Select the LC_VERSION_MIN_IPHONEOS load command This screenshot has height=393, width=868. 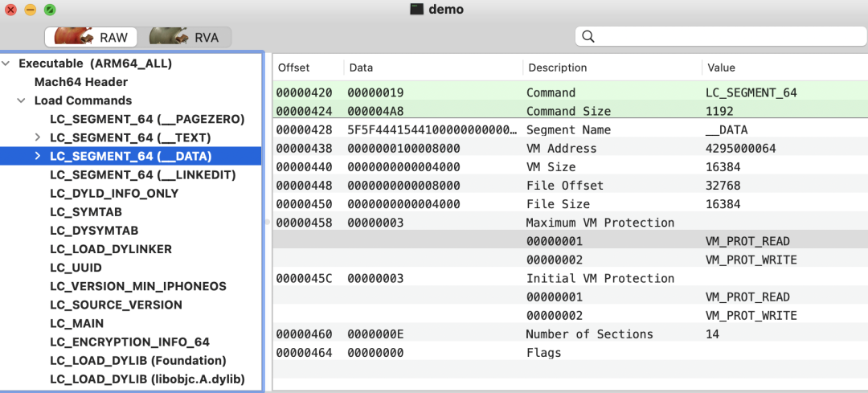click(138, 287)
